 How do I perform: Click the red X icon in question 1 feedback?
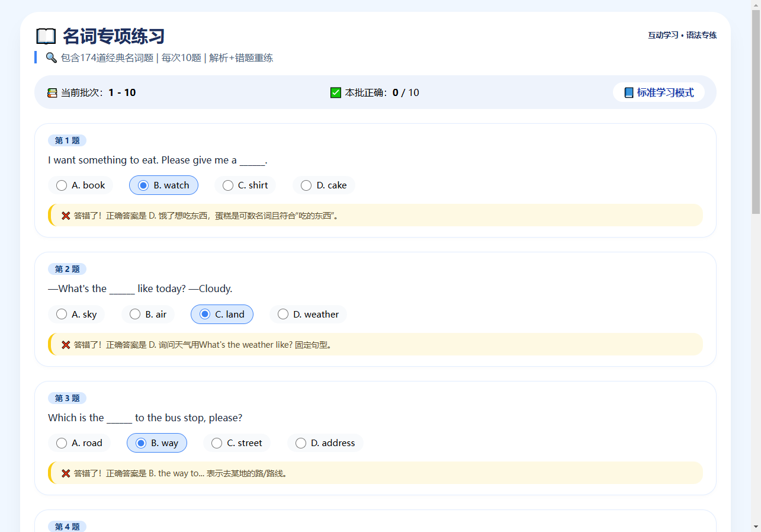[66, 216]
